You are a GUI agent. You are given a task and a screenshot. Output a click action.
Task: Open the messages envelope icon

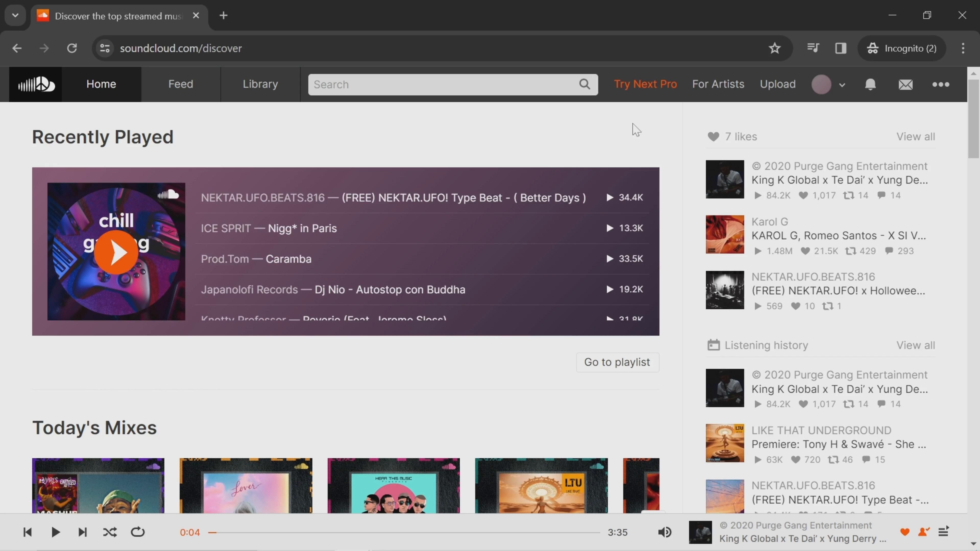[905, 84]
